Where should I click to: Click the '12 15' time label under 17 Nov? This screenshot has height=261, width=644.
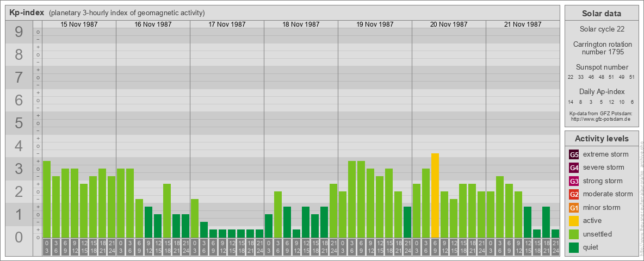tap(232, 247)
